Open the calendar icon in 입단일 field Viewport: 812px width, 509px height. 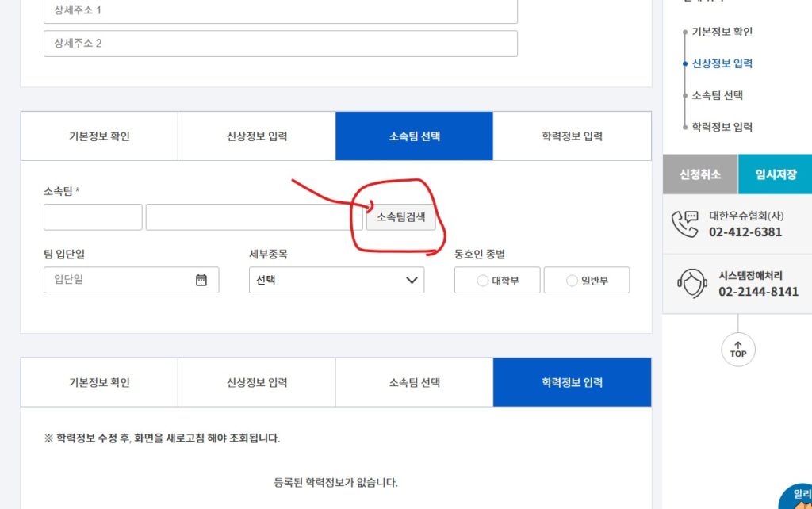click(x=201, y=280)
